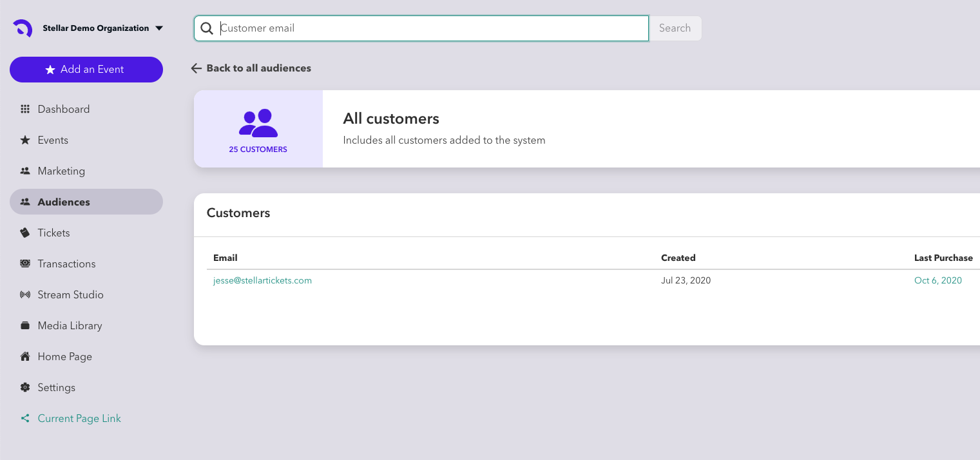Click the Search button
The width and height of the screenshot is (980, 460).
tap(675, 28)
